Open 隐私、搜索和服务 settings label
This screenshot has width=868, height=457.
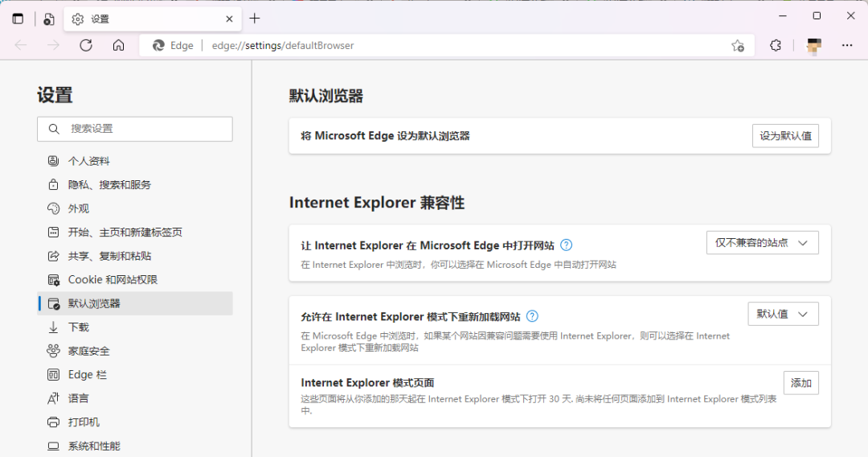click(109, 185)
